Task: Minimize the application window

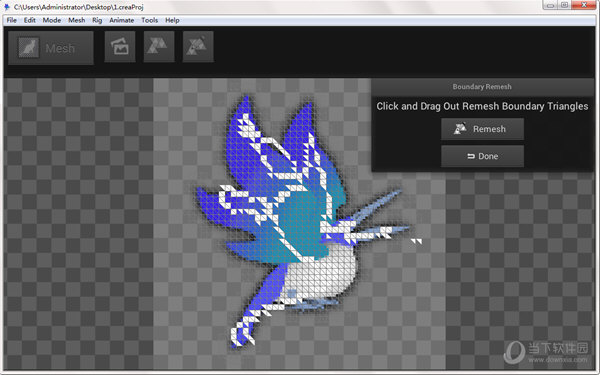Action: (x=550, y=5)
